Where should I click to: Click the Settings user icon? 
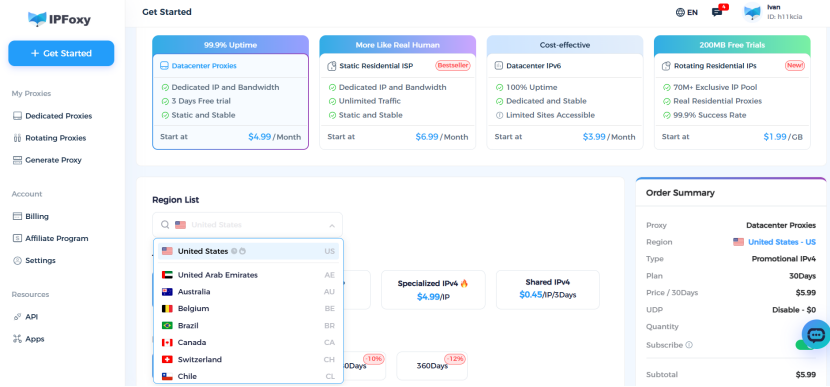pos(17,260)
